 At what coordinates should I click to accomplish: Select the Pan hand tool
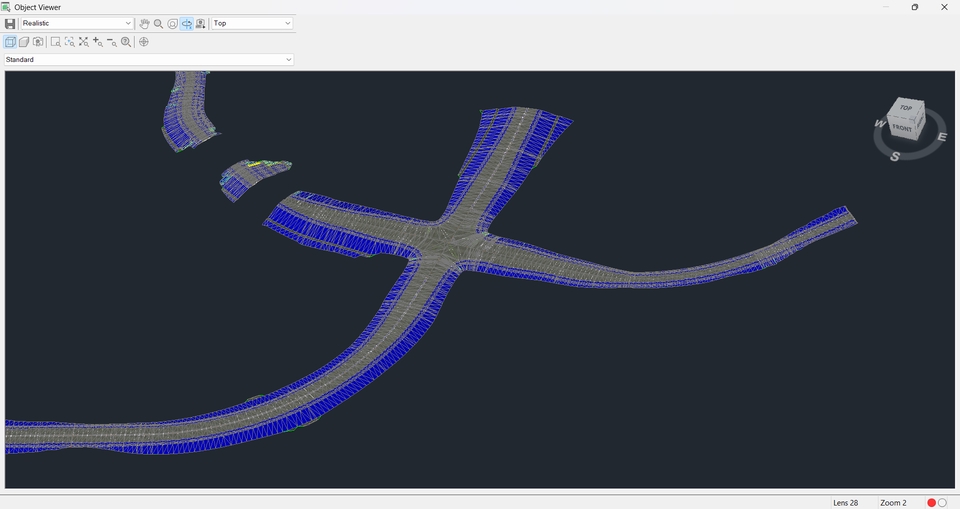point(144,23)
